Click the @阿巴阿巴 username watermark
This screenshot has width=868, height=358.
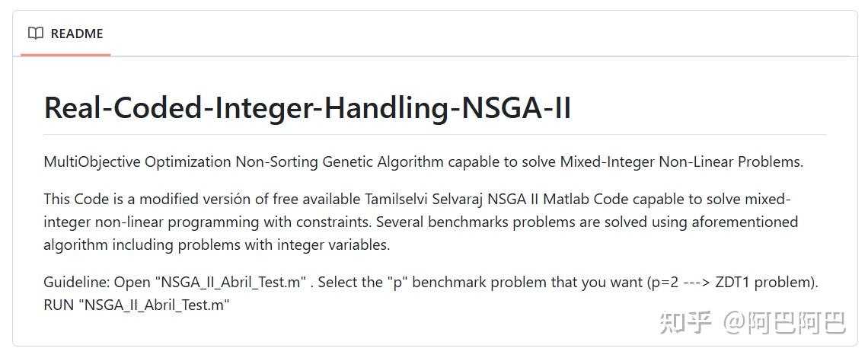784,322
